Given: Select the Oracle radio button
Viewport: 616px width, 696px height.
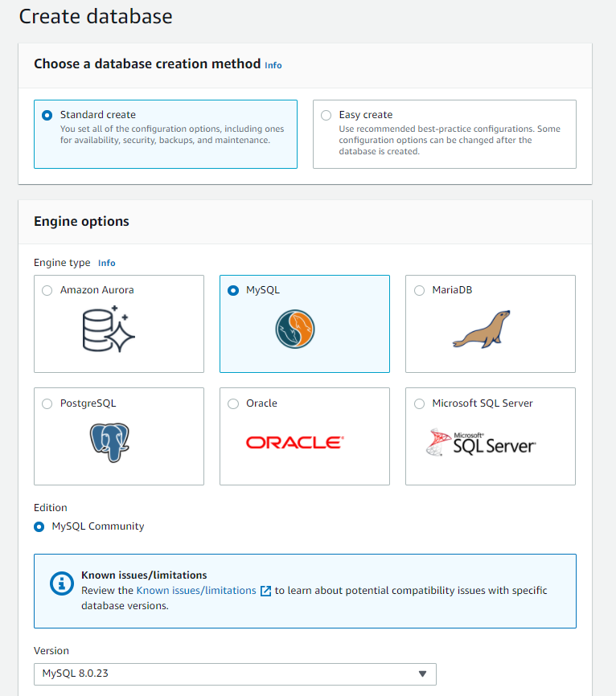Looking at the screenshot, I should (233, 403).
